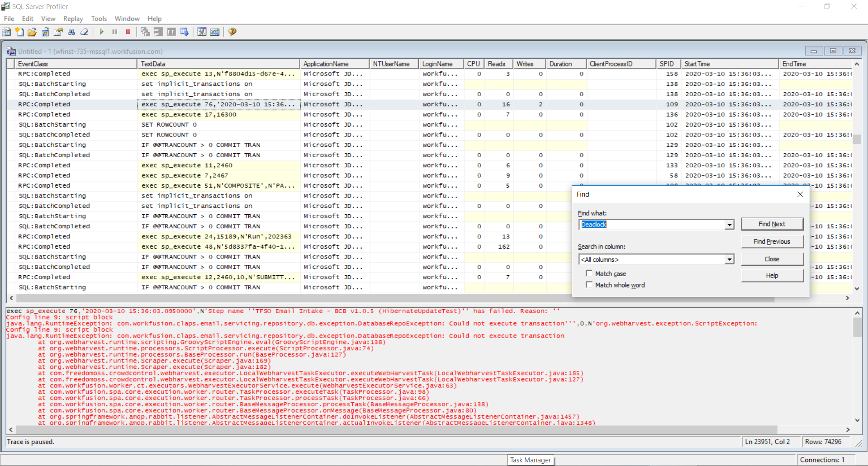Toggle the Auto Scroll Window icon
Viewport: 868px width, 466px height.
pyautogui.click(x=185, y=32)
